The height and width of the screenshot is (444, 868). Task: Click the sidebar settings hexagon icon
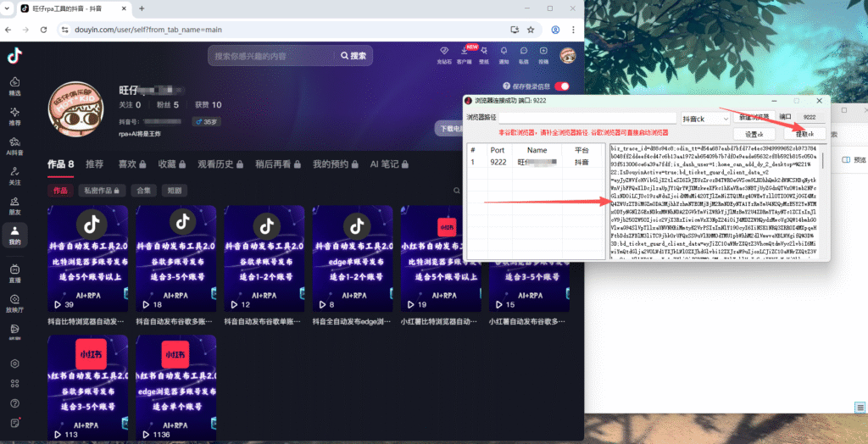(x=14, y=364)
